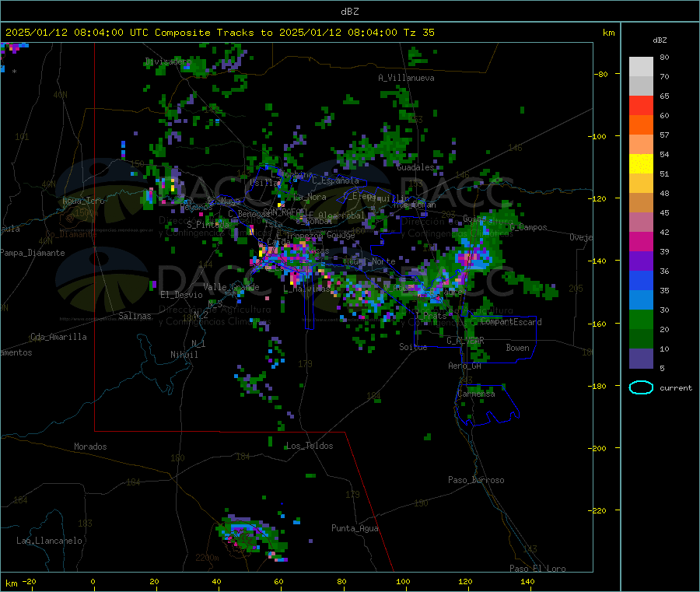700x592 pixels.
Task: Click the 'Soitue' map label
Action: [413, 347]
